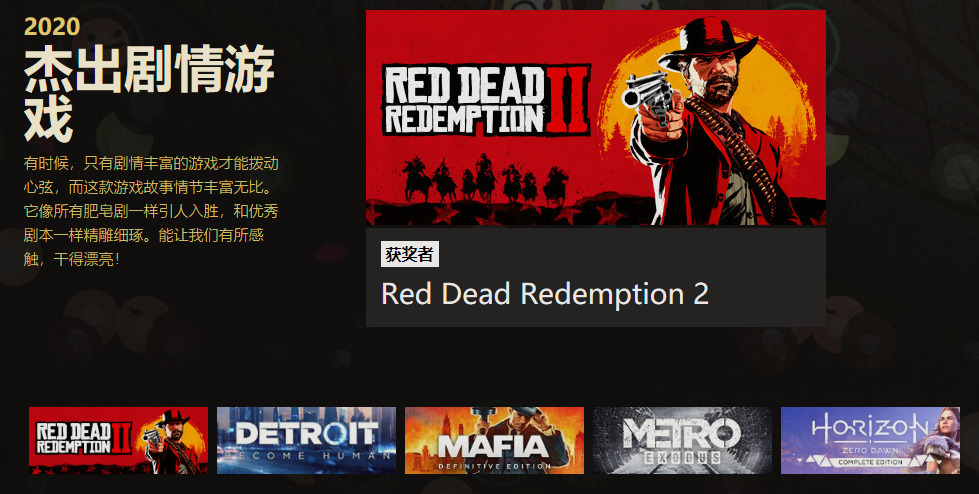The image size is (979, 494).
Task: Open the Detroit Become Human nominee thumbnail
Action: coord(306,440)
